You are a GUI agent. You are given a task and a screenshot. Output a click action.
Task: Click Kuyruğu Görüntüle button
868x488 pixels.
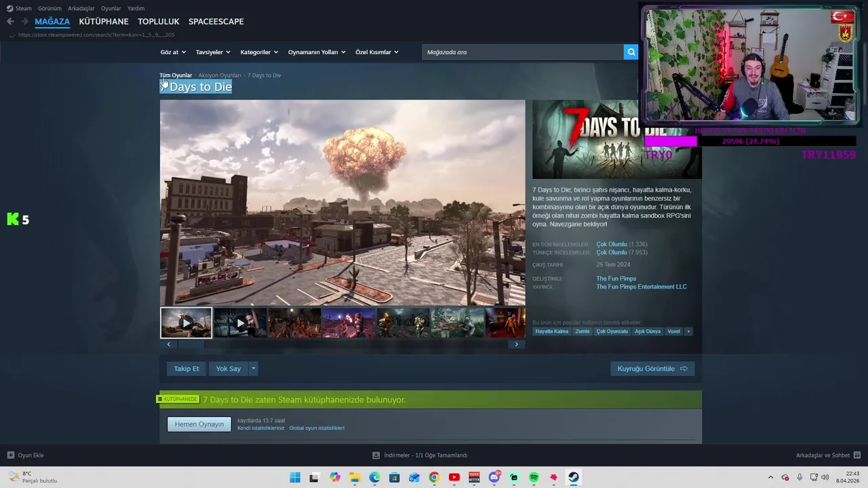[652, 369]
